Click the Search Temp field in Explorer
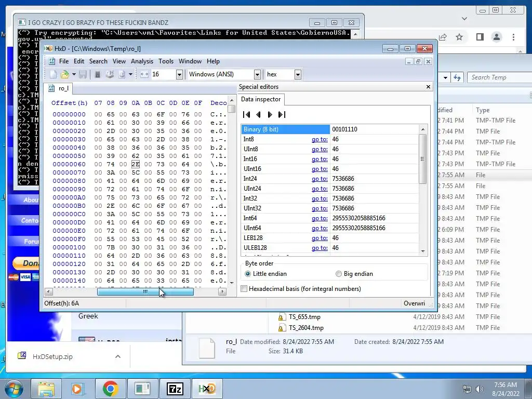The image size is (532, 399). click(499, 78)
